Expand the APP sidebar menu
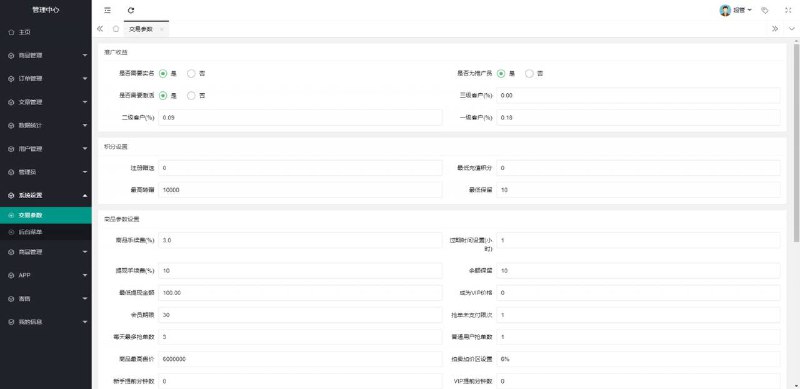 click(x=46, y=275)
